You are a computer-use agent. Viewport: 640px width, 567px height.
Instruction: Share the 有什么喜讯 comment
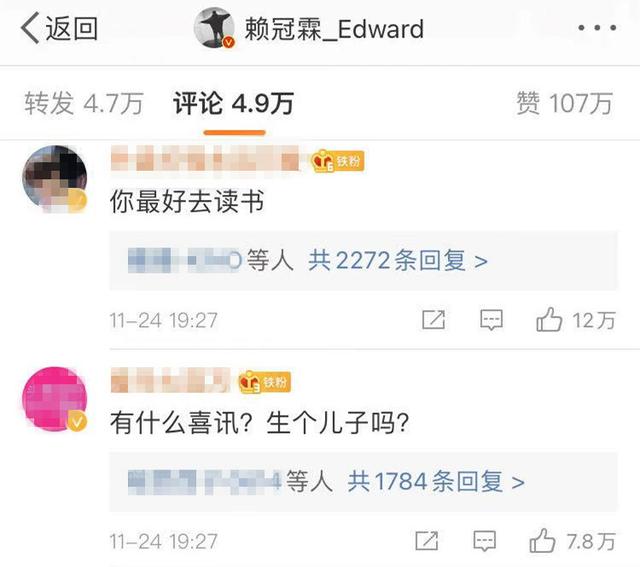(427, 541)
